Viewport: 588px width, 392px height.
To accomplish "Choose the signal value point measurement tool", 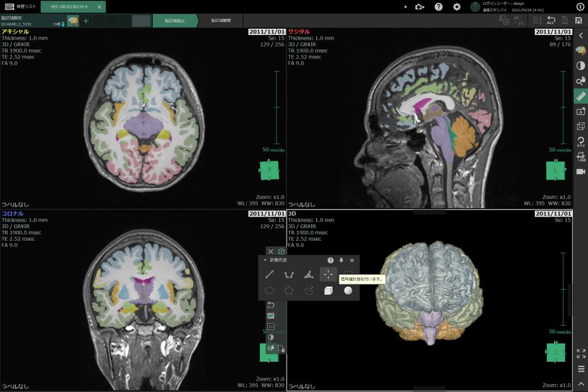I will pos(327,274).
